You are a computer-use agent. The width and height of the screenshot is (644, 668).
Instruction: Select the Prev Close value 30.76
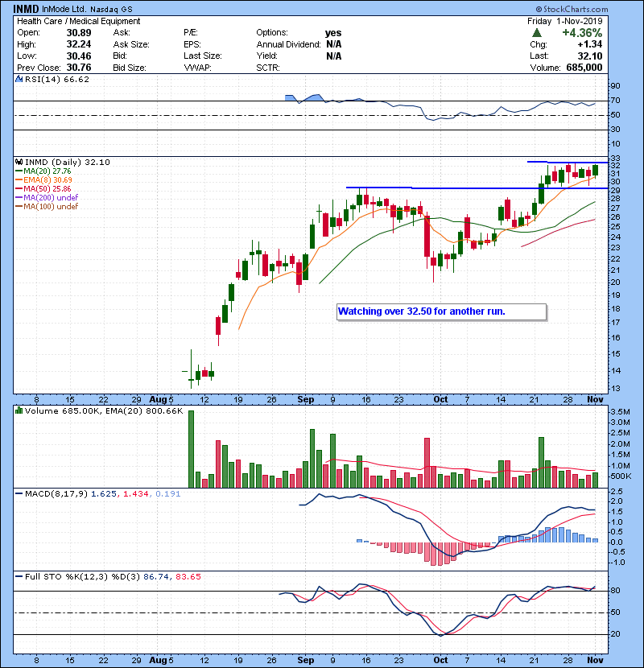point(79,68)
